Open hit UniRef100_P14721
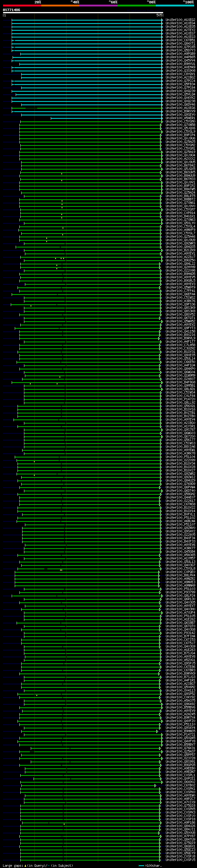This screenshot has height=868, width=197. pos(180,735)
